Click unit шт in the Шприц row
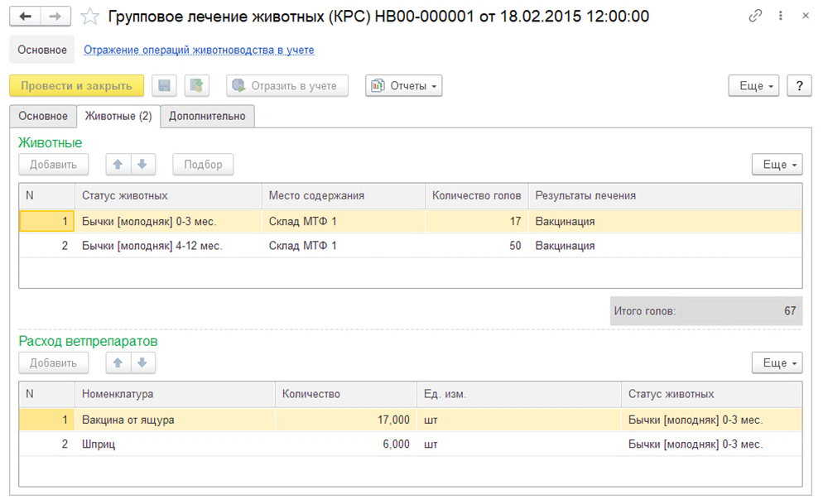The width and height of the screenshot is (828, 504). (518, 444)
